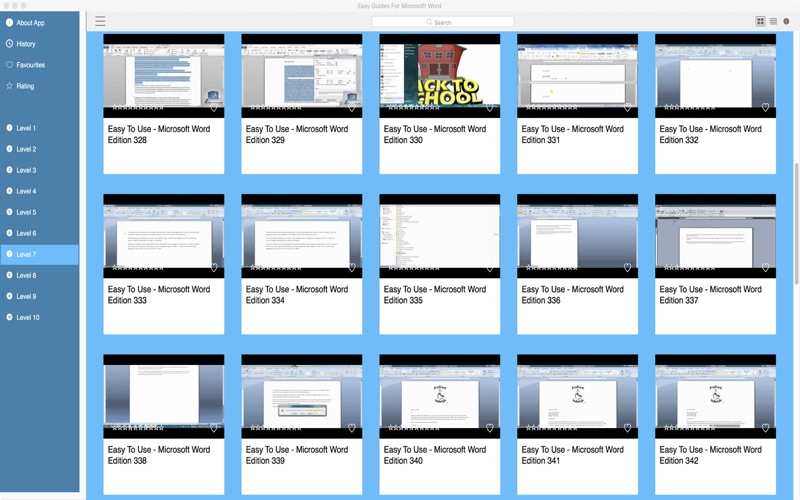Click Level 10 numbered circle icon
The height and width of the screenshot is (500, 800).
tap(9, 317)
